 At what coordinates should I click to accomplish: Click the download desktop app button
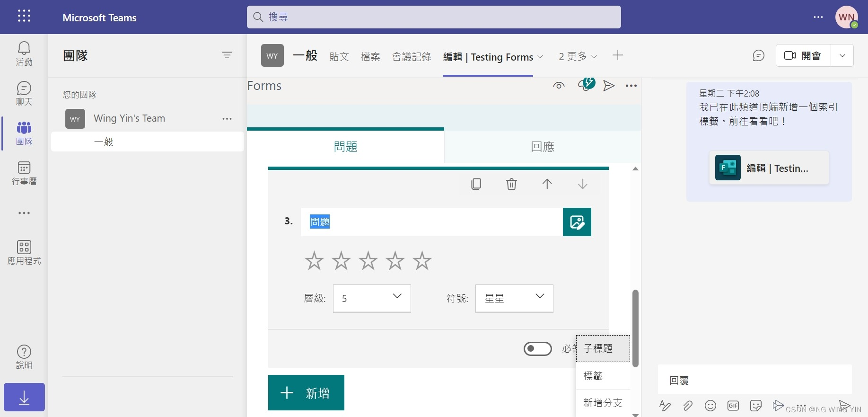pos(24,397)
